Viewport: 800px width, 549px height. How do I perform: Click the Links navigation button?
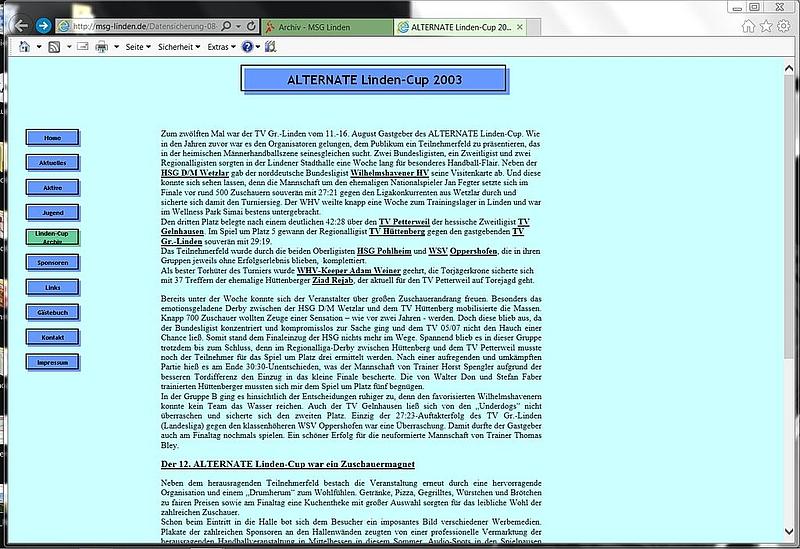click(x=53, y=287)
